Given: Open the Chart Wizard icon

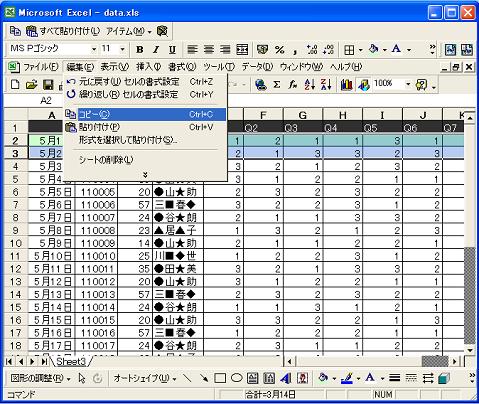Looking at the screenshot, I should [346, 85].
